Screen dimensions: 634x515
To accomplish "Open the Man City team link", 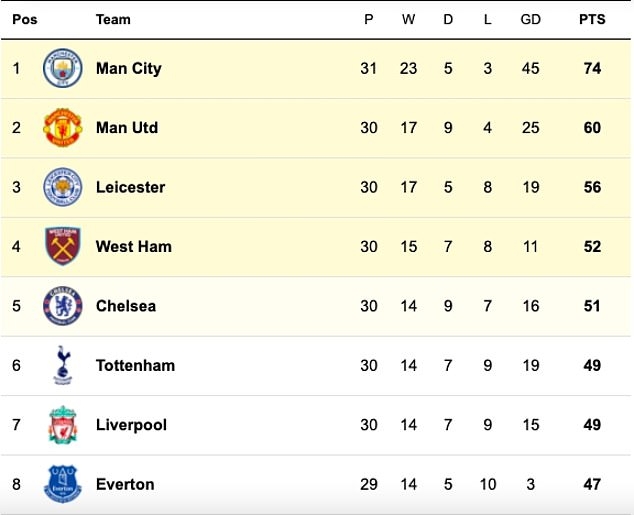I will click(128, 69).
